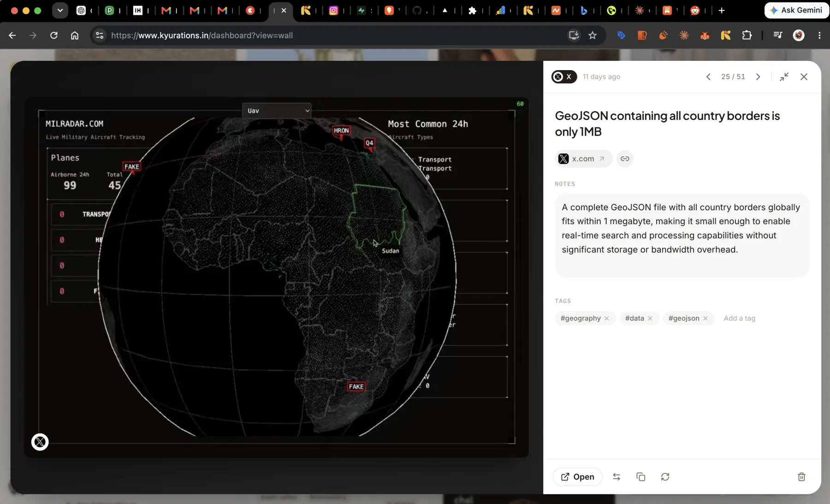Open the media controls button

[778, 36]
